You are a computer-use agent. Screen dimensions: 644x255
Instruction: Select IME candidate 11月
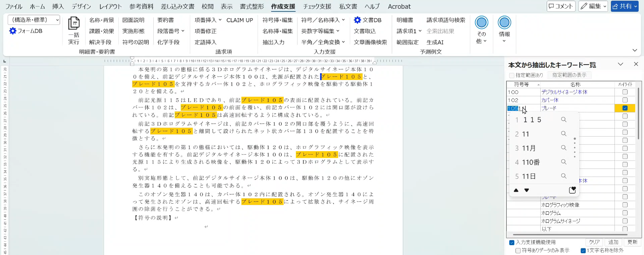coord(529,148)
